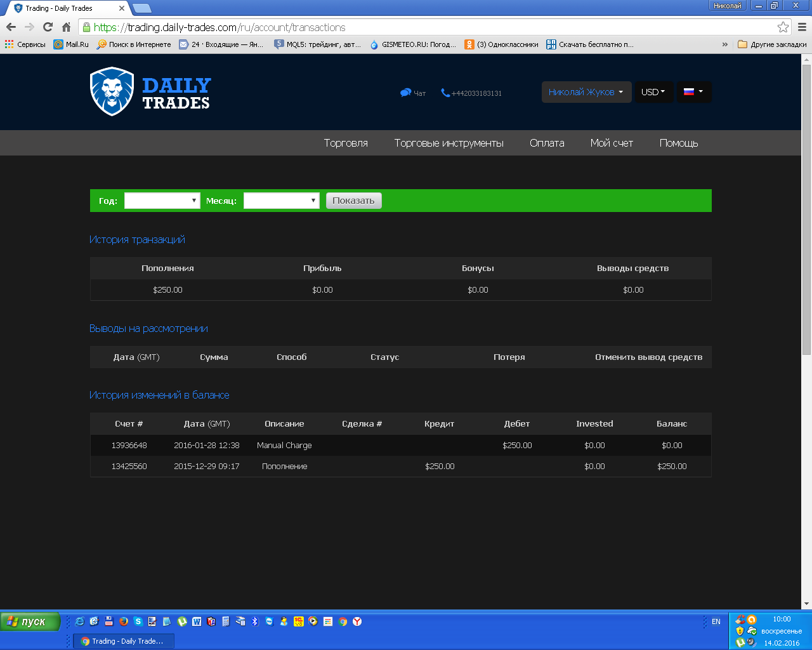This screenshot has width=812, height=650.
Task: Open the language flag dropdown
Action: (x=693, y=92)
